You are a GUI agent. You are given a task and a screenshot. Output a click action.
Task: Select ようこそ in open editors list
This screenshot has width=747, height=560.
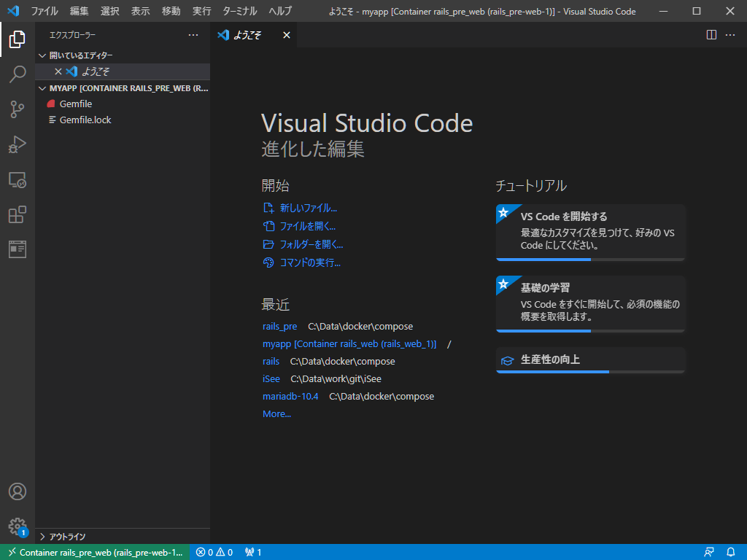(x=123, y=71)
